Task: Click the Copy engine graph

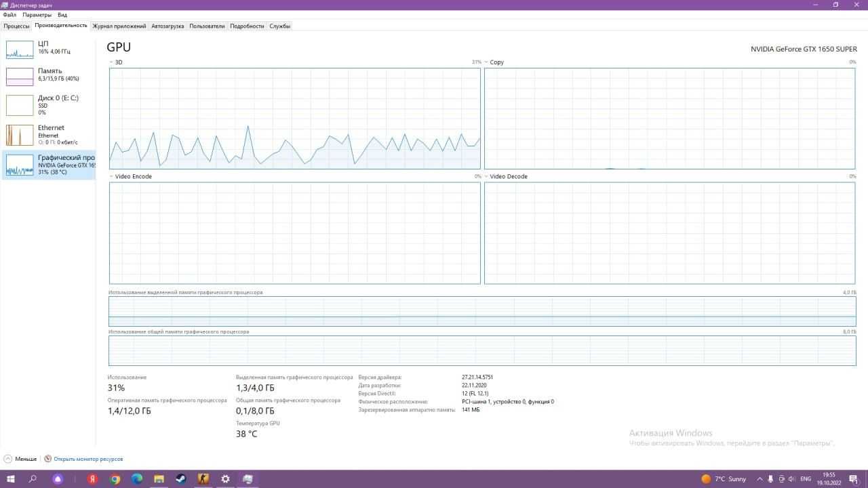Action: (x=669, y=118)
